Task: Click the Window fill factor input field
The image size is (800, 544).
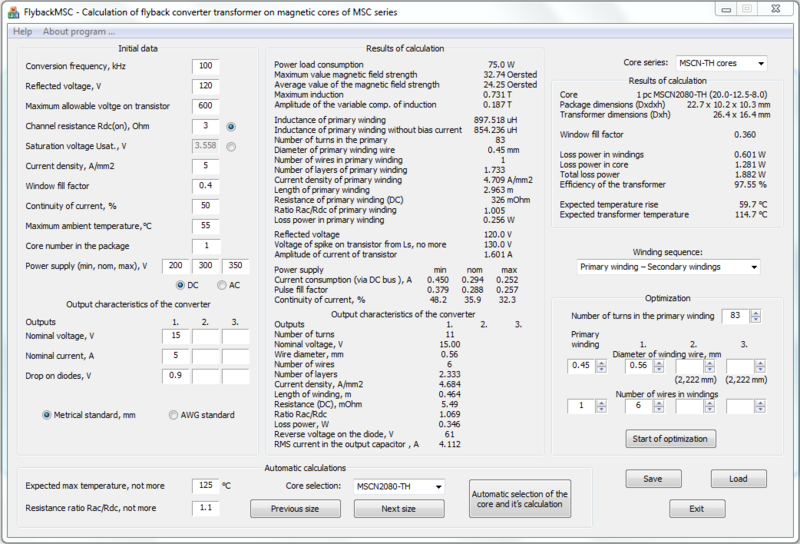Action: pos(206,186)
